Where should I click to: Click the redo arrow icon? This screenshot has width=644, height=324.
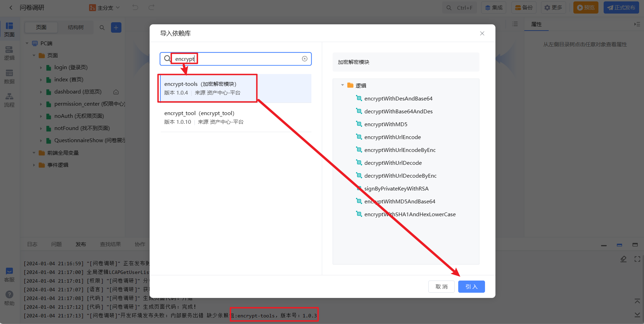coord(151,7)
